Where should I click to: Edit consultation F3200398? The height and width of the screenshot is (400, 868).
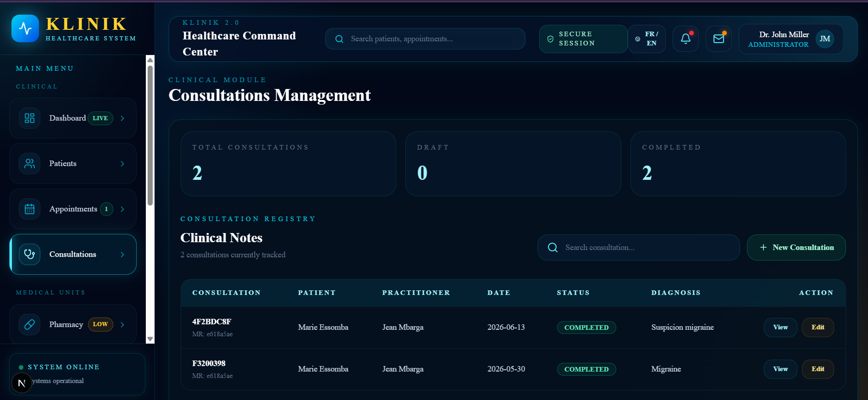[818, 369]
